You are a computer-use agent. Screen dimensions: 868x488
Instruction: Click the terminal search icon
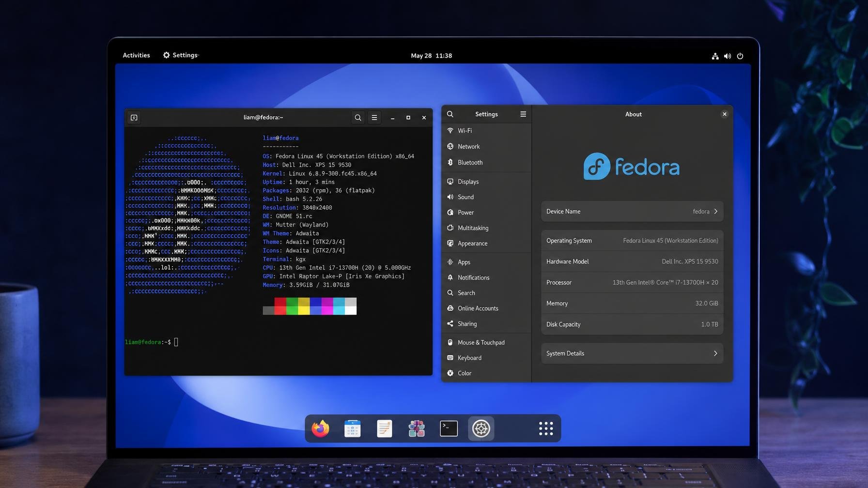(x=358, y=118)
